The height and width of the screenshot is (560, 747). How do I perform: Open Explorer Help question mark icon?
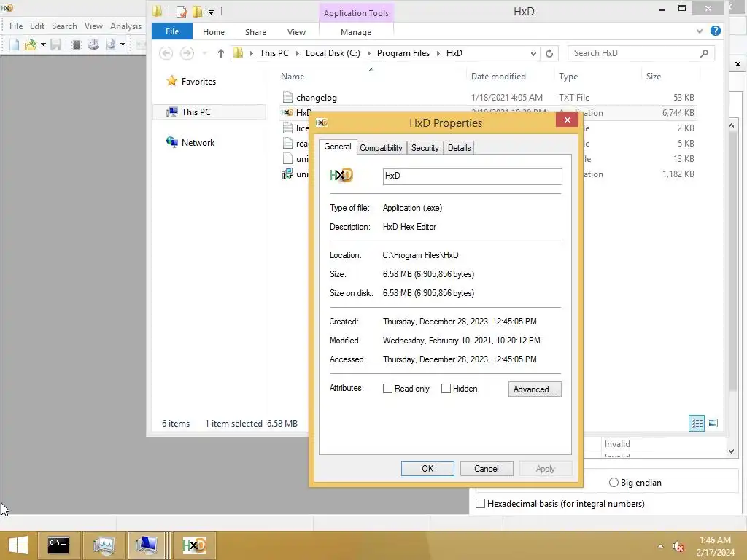[715, 31]
